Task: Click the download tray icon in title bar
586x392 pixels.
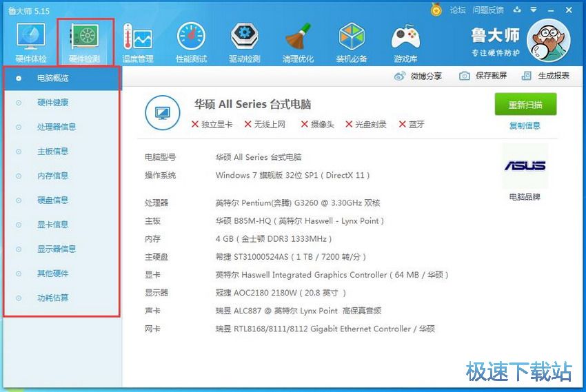Action: pos(517,10)
